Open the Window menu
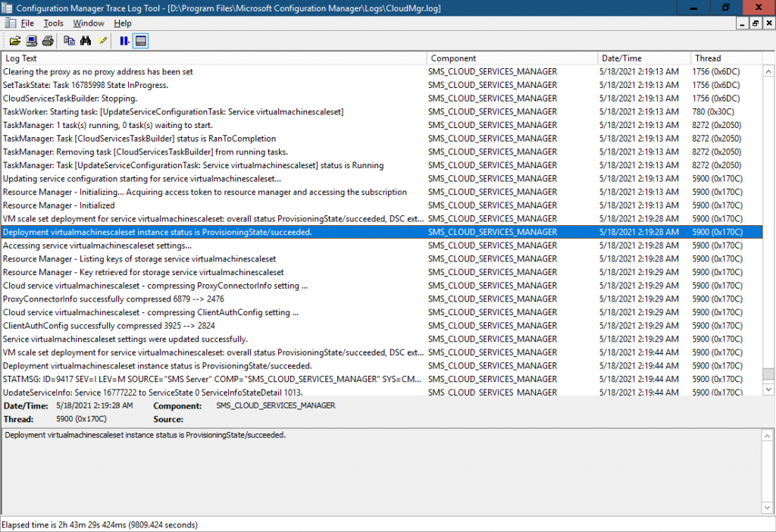Viewport: 776px width, 532px height. [88, 23]
